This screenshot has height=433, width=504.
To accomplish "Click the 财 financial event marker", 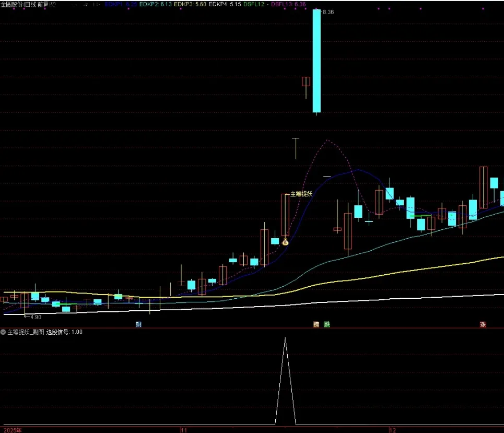I will pos(138,324).
